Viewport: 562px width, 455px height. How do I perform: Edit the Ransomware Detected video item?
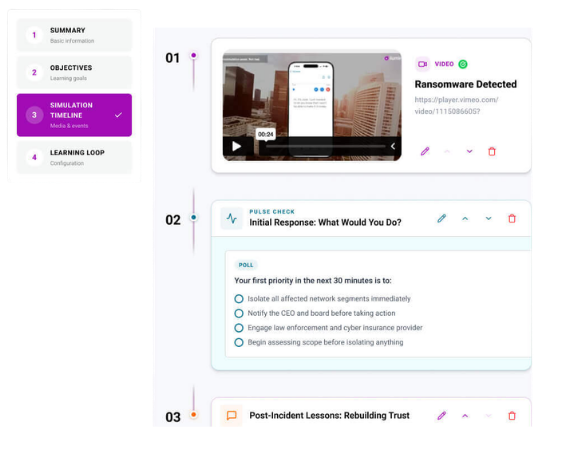(425, 151)
